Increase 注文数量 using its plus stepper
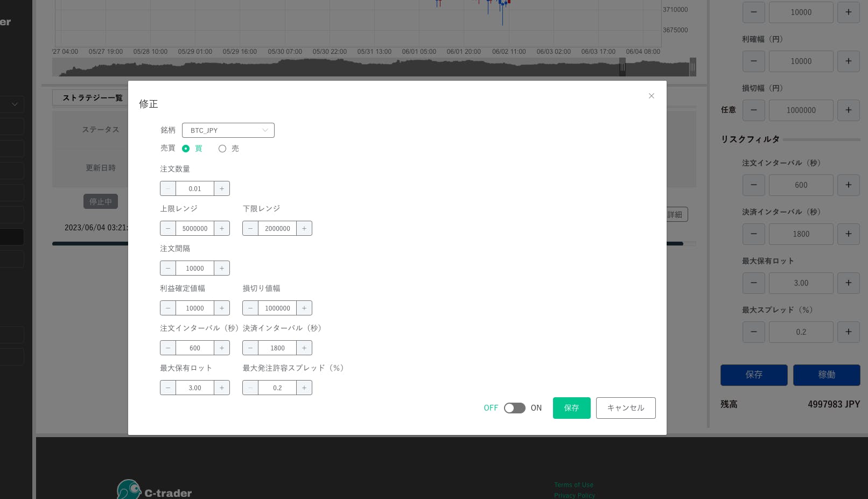The width and height of the screenshot is (868, 499). point(222,188)
